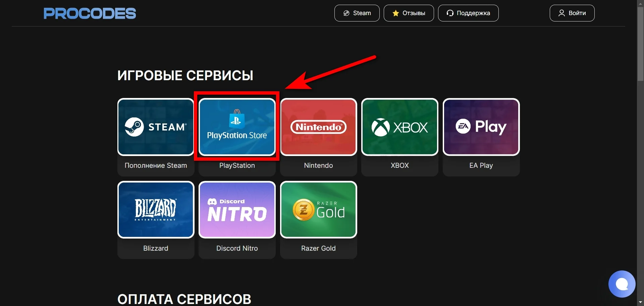Image resolution: width=644 pixels, height=306 pixels.
Task: Open the Steam service card thumbnail
Action: [156, 127]
